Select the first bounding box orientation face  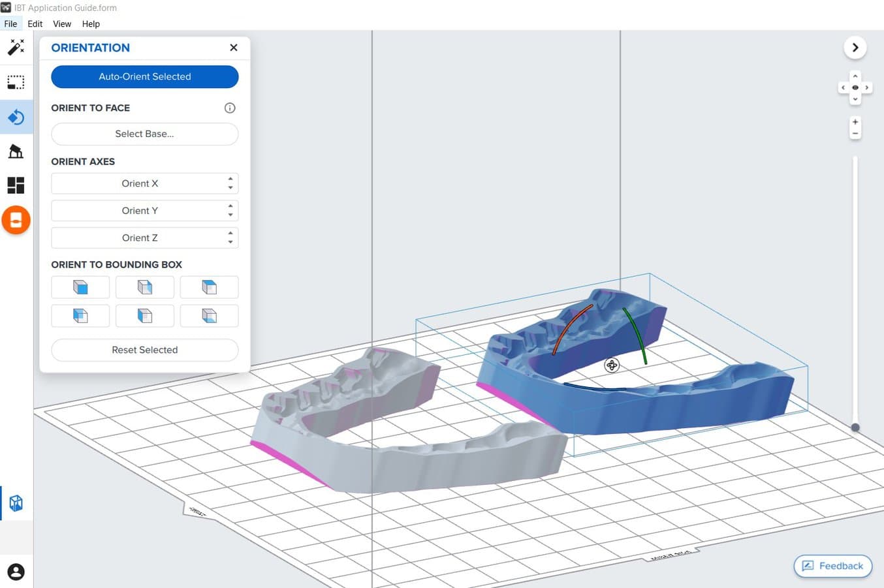coord(80,287)
